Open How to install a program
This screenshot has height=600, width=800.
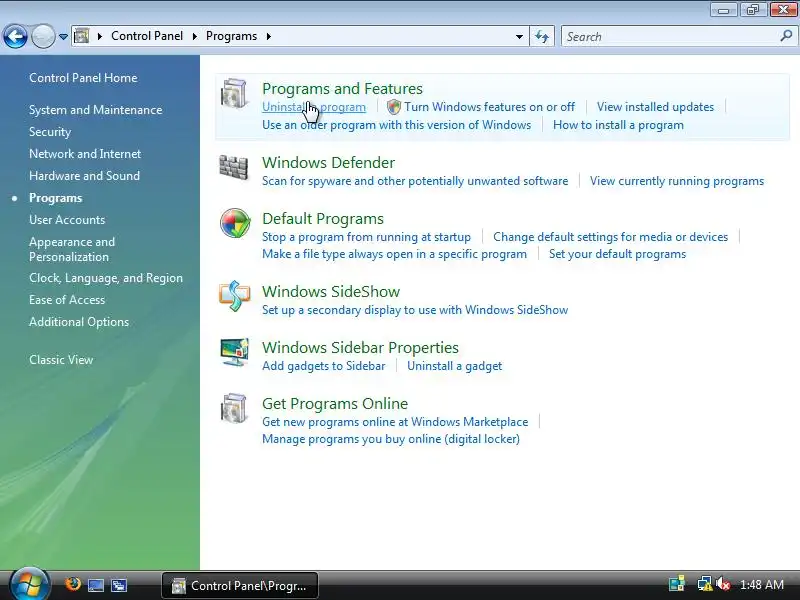point(618,125)
